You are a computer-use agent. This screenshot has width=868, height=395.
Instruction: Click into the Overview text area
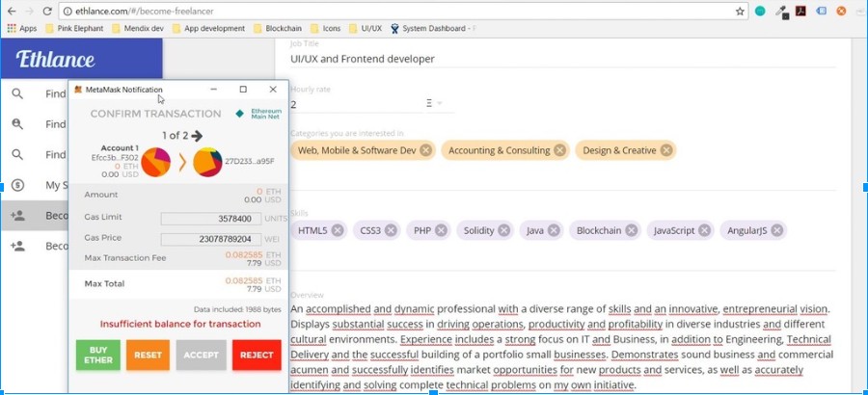(562, 347)
